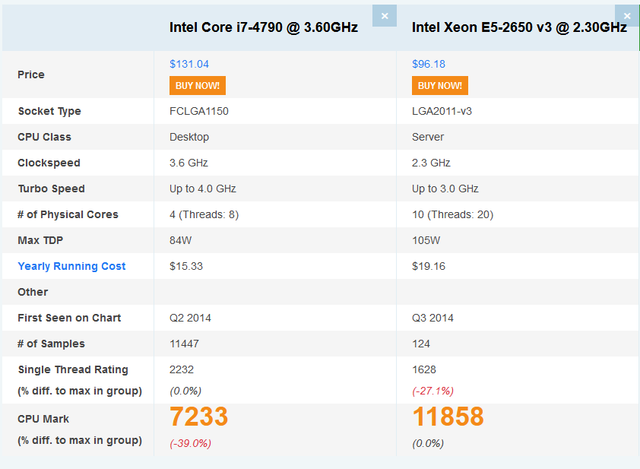This screenshot has width=640, height=469.
Task: Select the 4 (Threads: 8) cores value
Action: (x=204, y=215)
